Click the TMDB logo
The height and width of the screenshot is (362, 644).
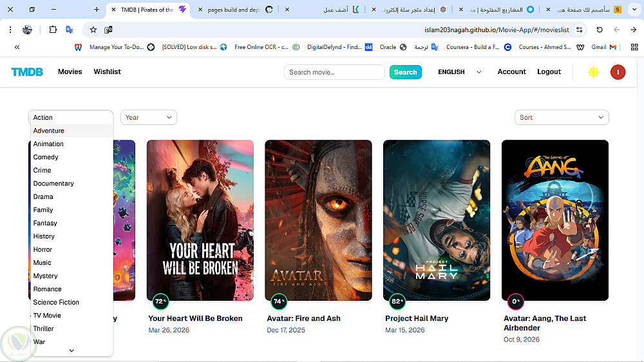tap(27, 72)
